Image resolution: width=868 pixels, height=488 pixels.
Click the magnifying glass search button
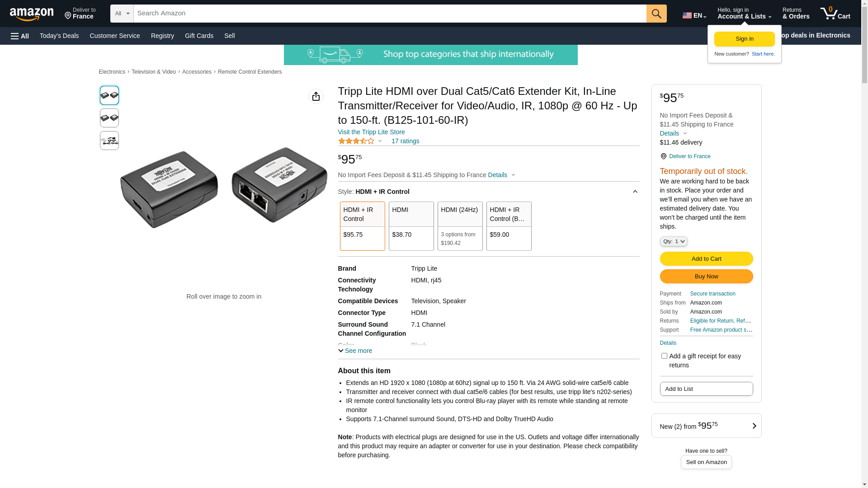656,14
